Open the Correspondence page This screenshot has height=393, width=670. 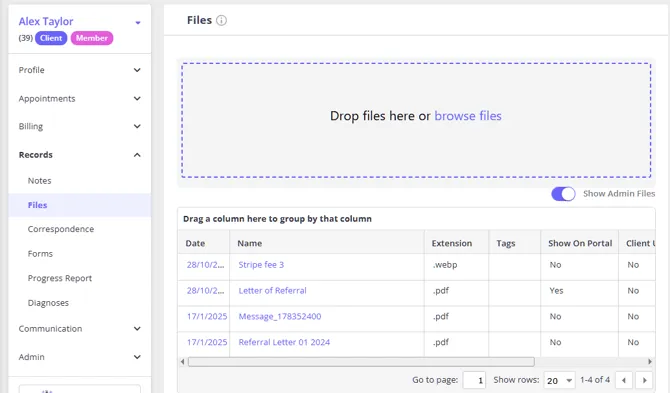point(61,229)
